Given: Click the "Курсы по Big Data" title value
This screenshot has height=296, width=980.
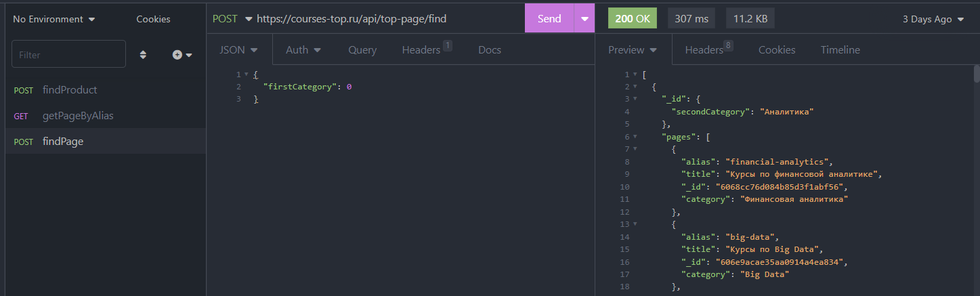Looking at the screenshot, I should 773,249.
